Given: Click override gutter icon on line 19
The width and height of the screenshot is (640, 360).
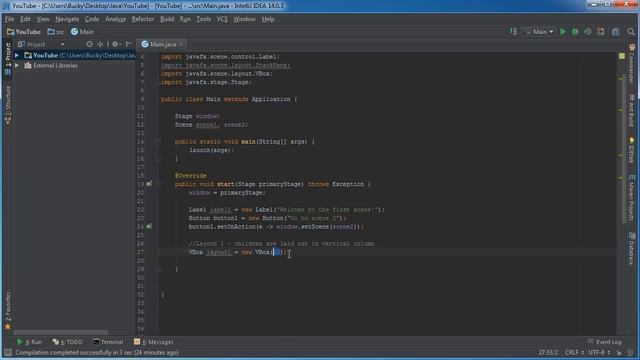Looking at the screenshot, I should [149, 184].
